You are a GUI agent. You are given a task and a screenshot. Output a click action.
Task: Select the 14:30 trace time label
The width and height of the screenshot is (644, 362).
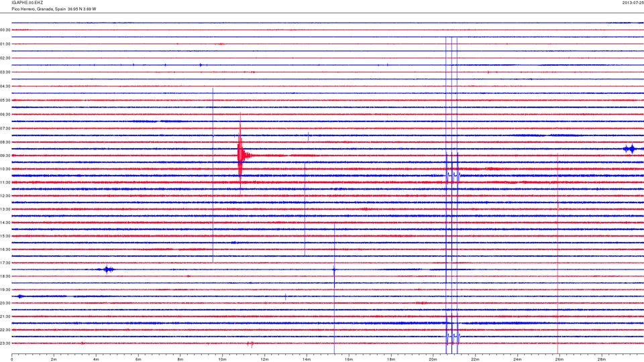[x=5, y=223]
